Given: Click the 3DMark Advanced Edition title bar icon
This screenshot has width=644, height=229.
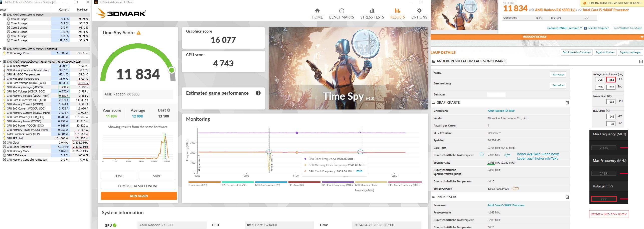Looking at the screenshot, I should [x=96, y=2].
